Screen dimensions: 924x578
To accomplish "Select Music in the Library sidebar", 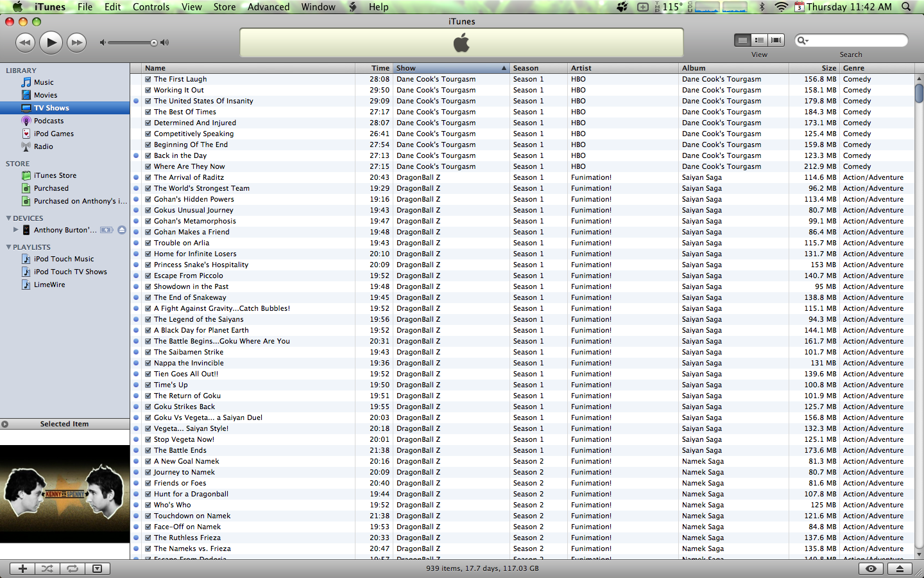I will pos(65,82).
